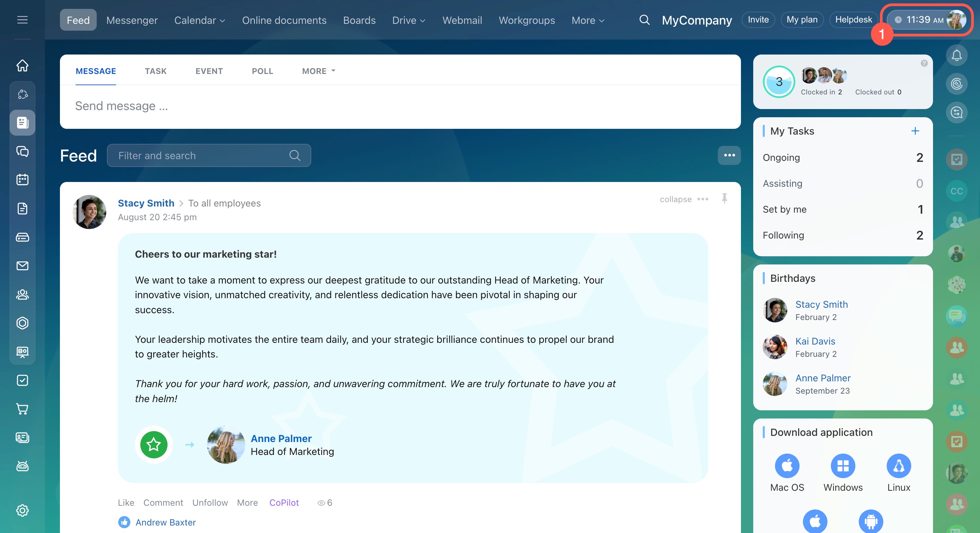Open the mail envelope sidebar icon
The height and width of the screenshot is (533, 980).
click(x=22, y=266)
